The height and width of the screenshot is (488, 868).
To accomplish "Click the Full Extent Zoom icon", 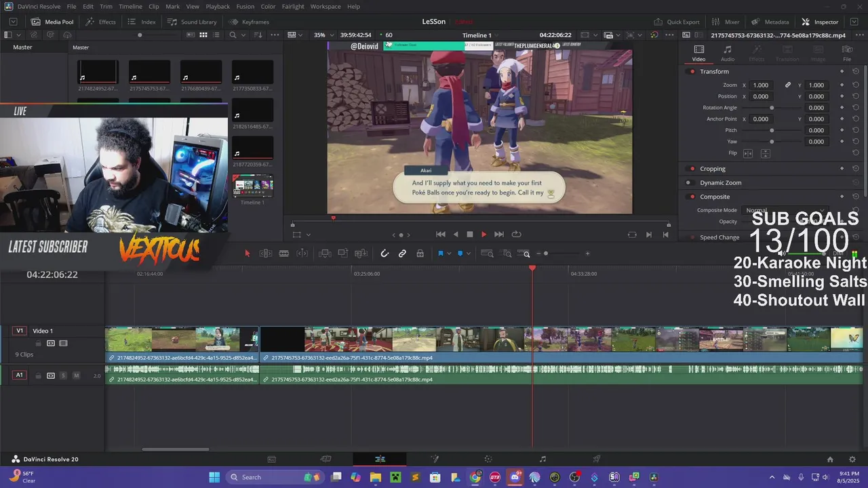I will pos(487,253).
